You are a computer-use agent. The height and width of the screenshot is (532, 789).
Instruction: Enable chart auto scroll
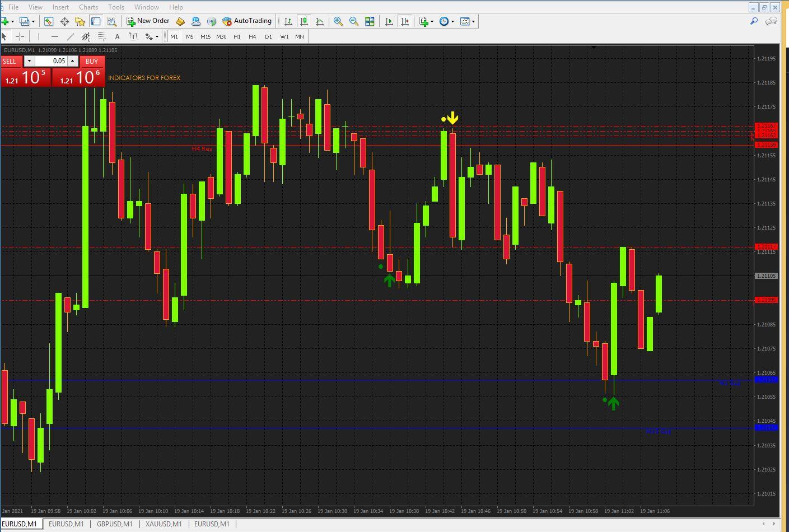point(389,21)
